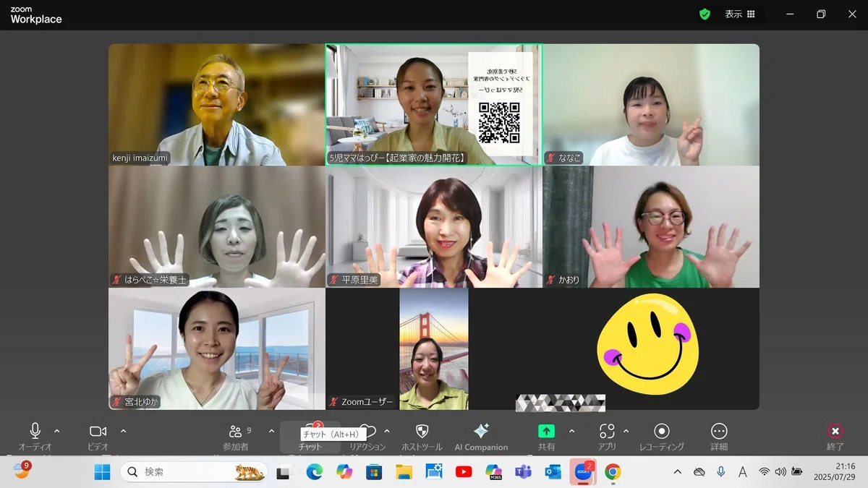Expand the video options caret
This screenshot has width=868, height=488.
[x=123, y=432]
